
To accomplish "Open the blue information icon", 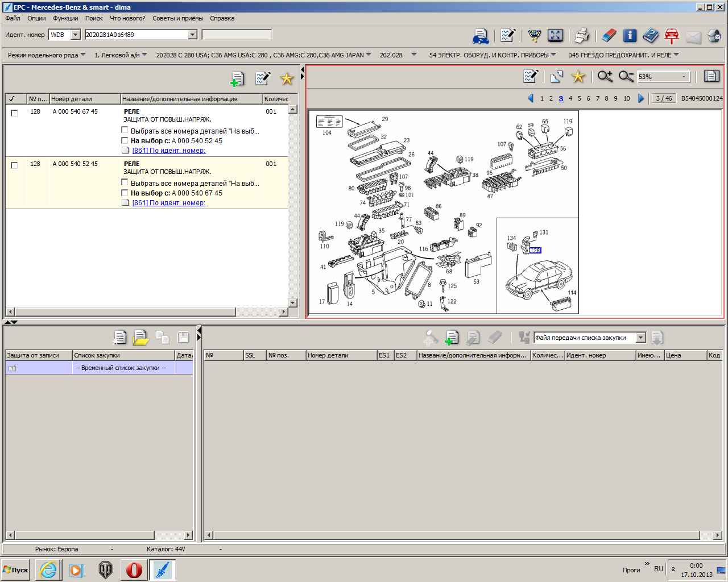I will 630,36.
